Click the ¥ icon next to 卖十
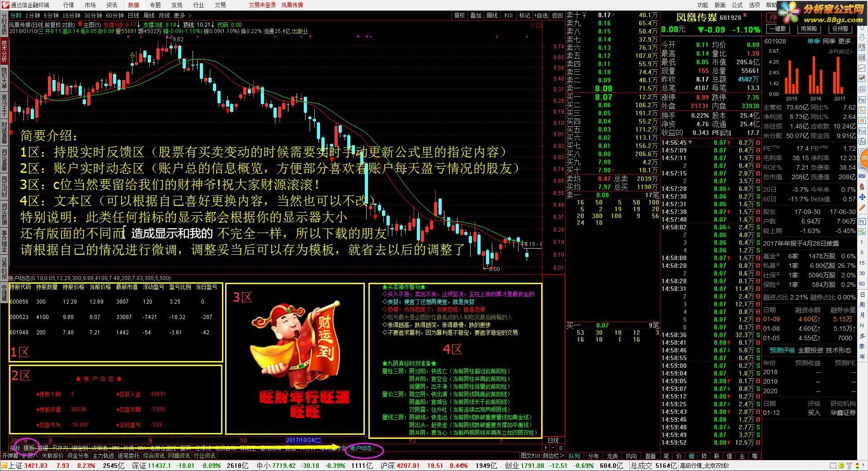The width and height of the screenshot is (868, 471). 584,15
